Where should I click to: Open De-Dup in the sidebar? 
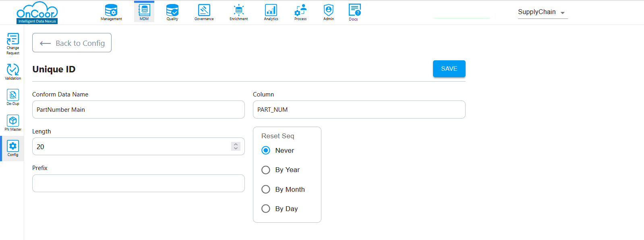13,97
